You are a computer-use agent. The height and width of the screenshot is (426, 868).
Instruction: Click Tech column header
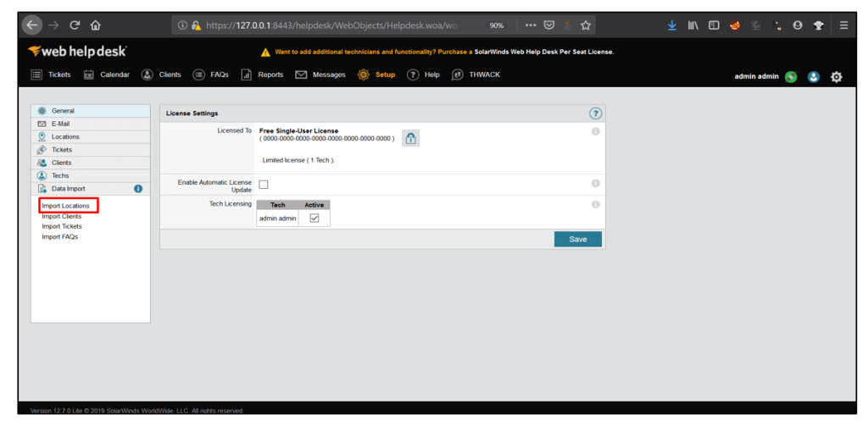pos(278,205)
